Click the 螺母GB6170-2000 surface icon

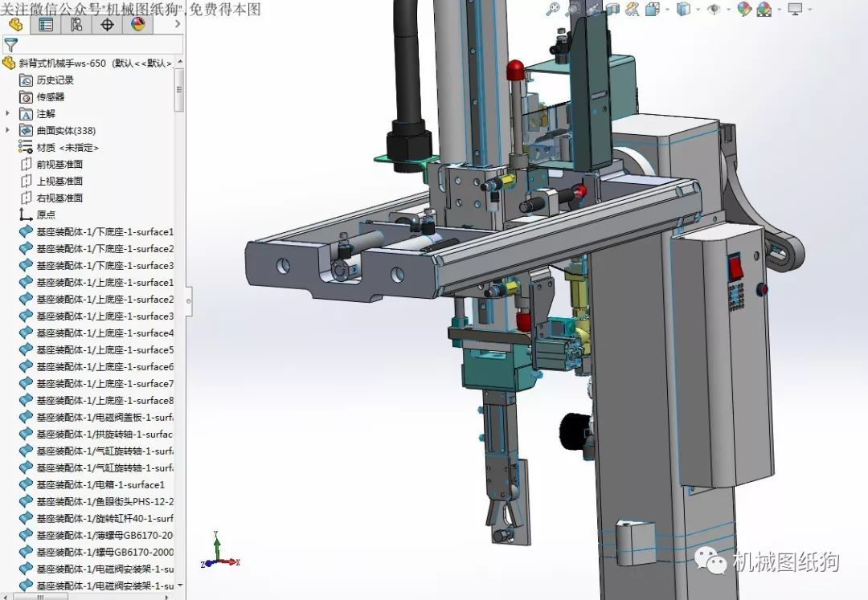tap(26, 553)
